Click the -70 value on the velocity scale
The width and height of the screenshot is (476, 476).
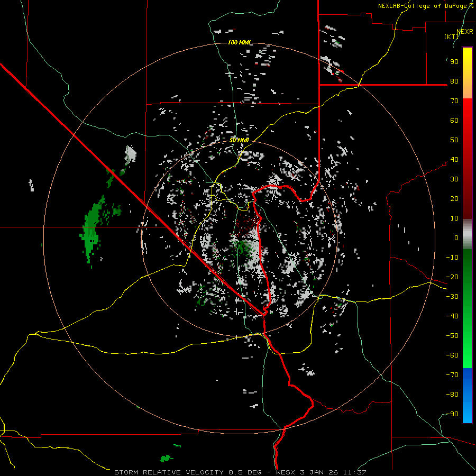tap(452, 375)
